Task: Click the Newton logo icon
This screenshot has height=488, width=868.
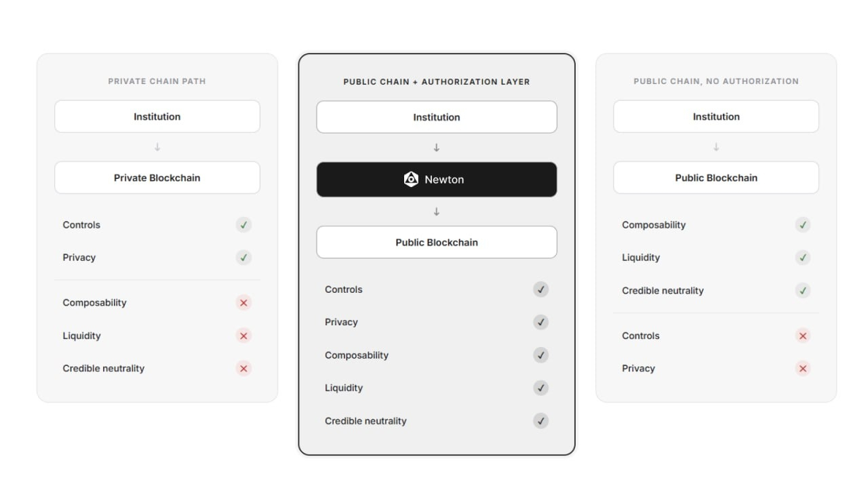Action: (x=411, y=180)
